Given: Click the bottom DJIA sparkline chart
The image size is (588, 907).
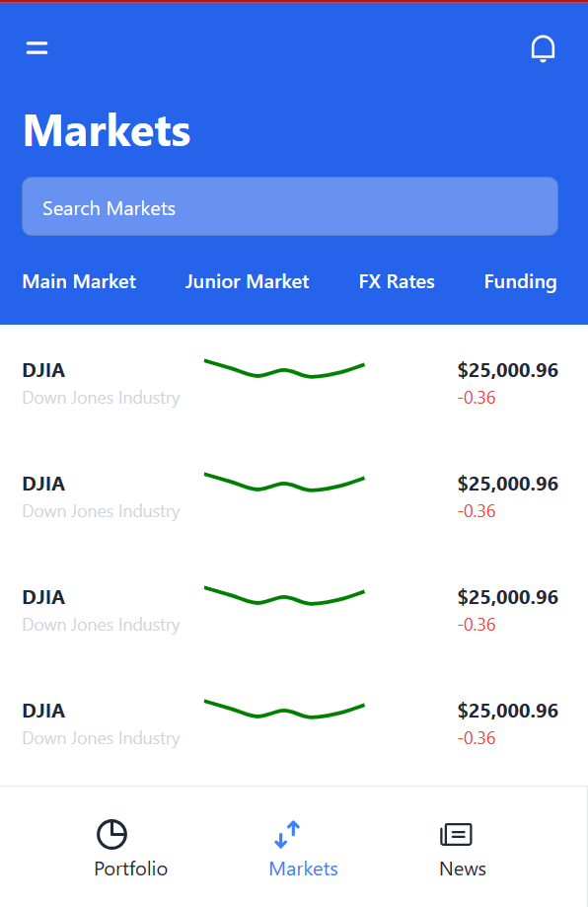Looking at the screenshot, I should click(284, 709).
